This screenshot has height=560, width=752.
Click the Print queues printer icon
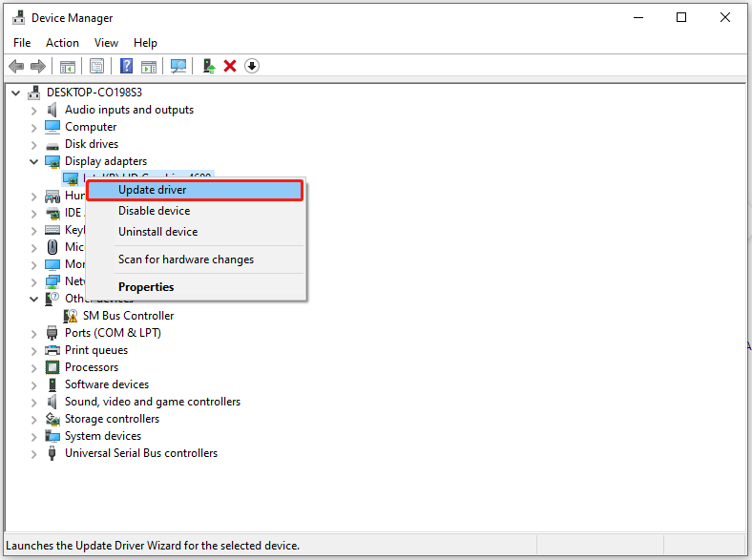[52, 350]
